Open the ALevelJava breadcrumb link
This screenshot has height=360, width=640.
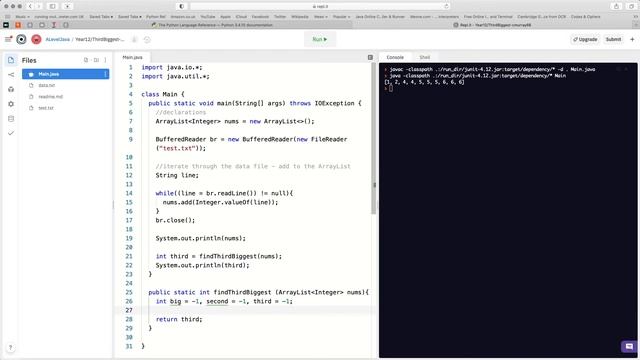(58, 39)
